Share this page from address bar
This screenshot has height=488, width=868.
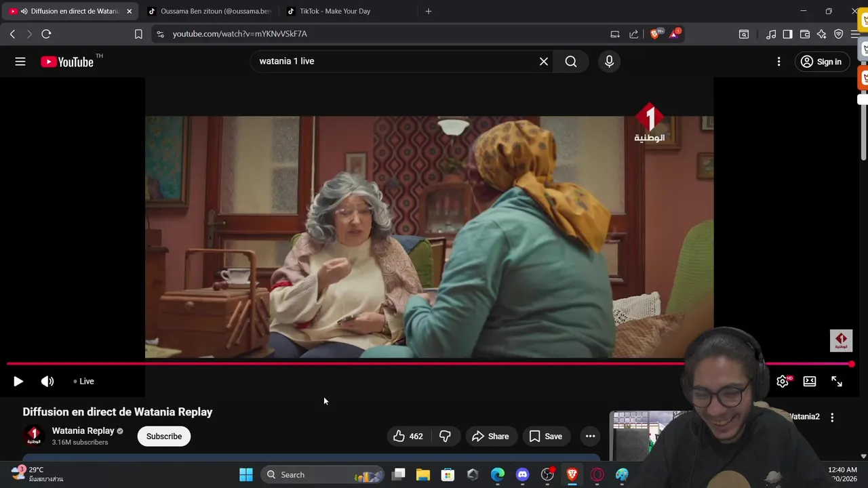[x=633, y=34]
